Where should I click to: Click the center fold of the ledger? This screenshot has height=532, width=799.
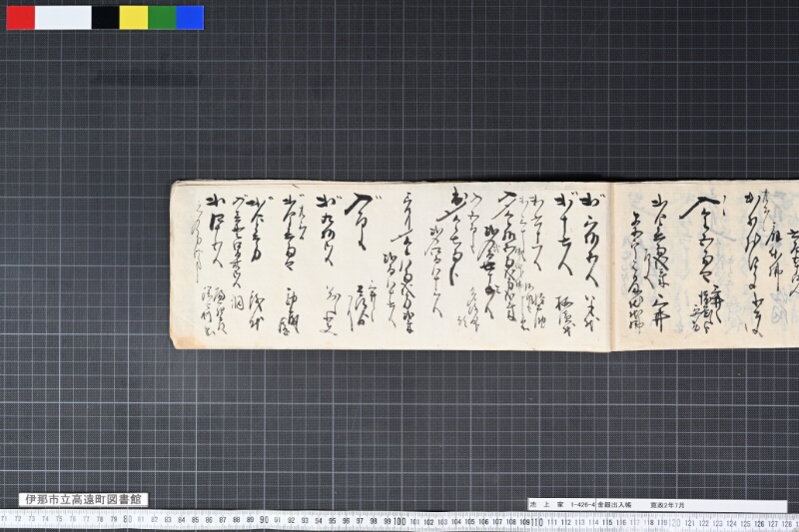[612, 266]
